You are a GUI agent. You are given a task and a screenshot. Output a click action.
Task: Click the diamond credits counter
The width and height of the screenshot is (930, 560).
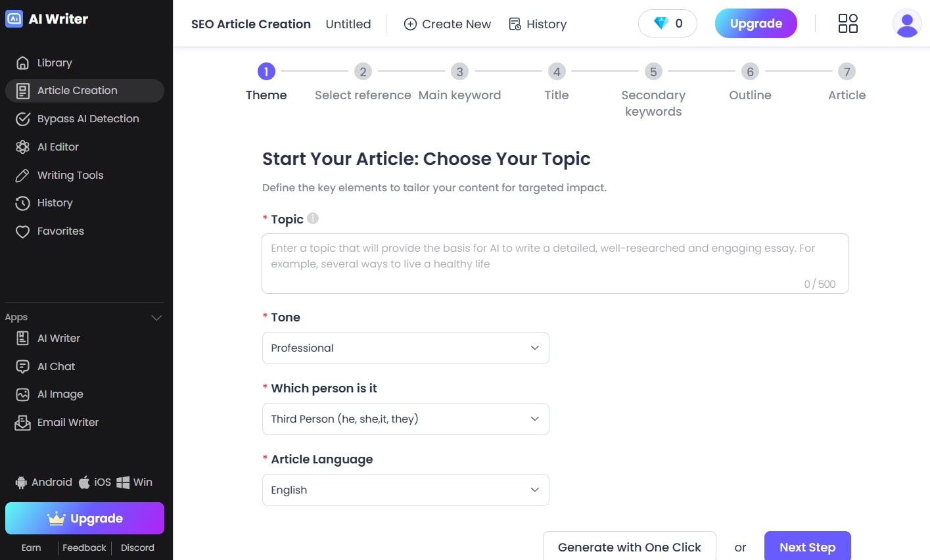tap(667, 24)
